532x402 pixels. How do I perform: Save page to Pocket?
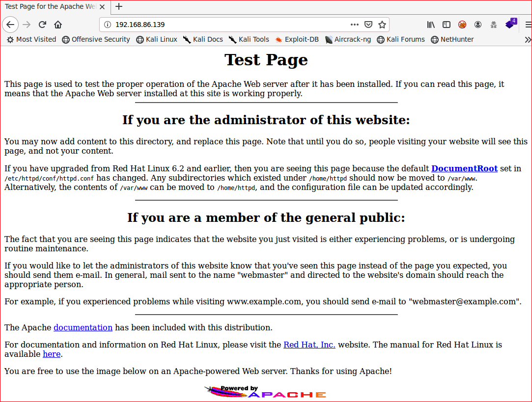coord(368,25)
